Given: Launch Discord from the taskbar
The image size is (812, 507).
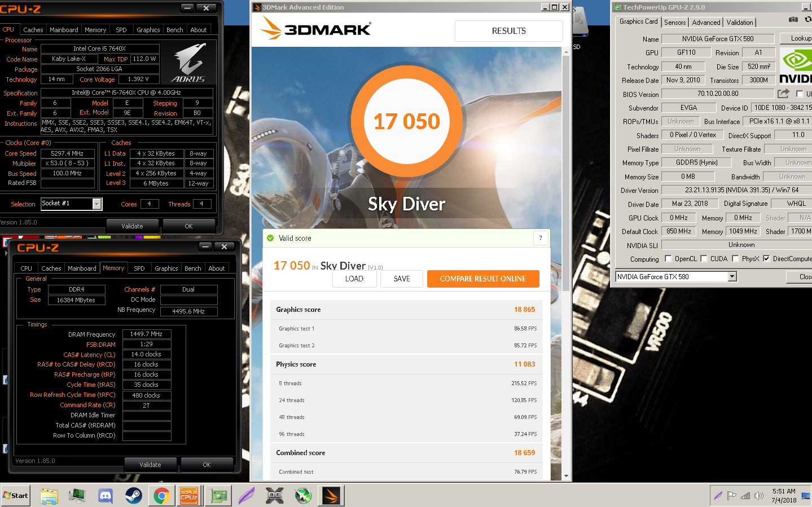Looking at the screenshot, I should coord(106,496).
